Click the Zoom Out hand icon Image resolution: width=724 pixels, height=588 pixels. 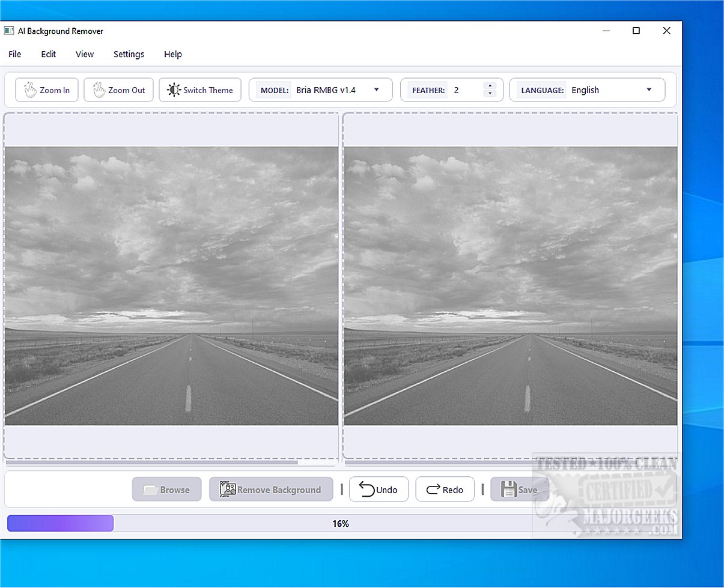click(x=99, y=90)
